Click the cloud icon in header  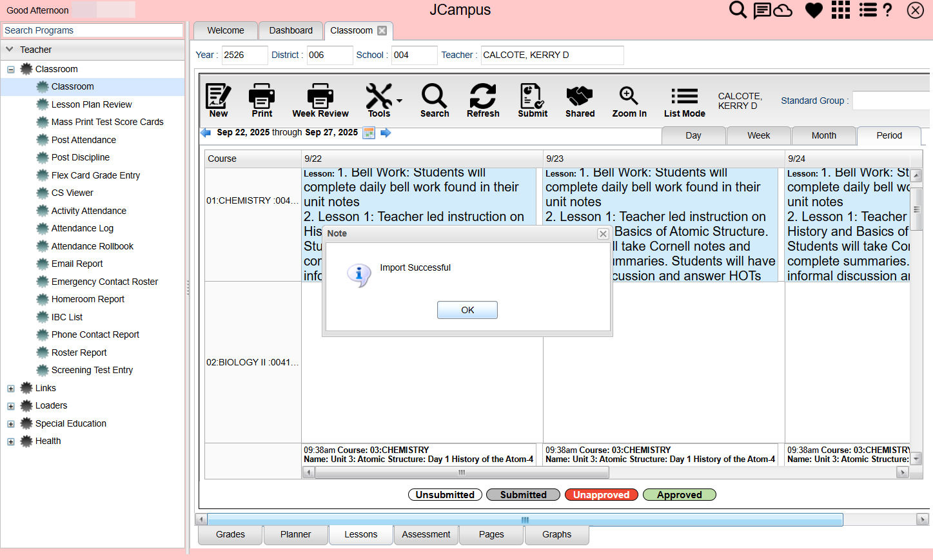pyautogui.click(x=783, y=10)
